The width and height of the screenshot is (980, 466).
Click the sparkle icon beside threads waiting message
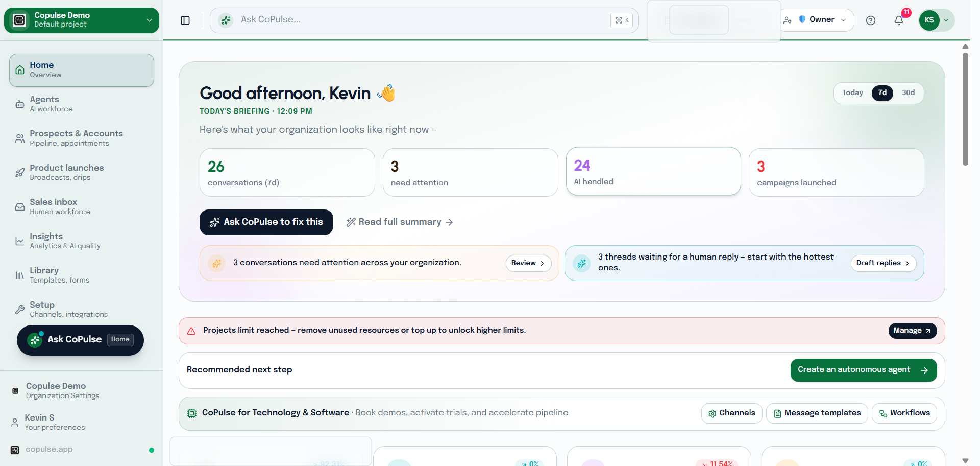[582, 264]
